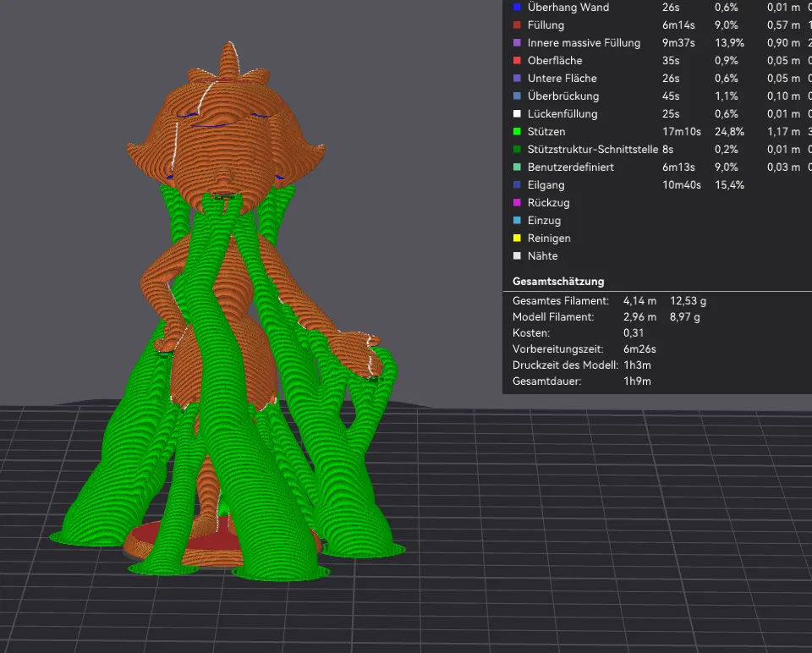Toggle the Überbrückung line type

(563, 96)
